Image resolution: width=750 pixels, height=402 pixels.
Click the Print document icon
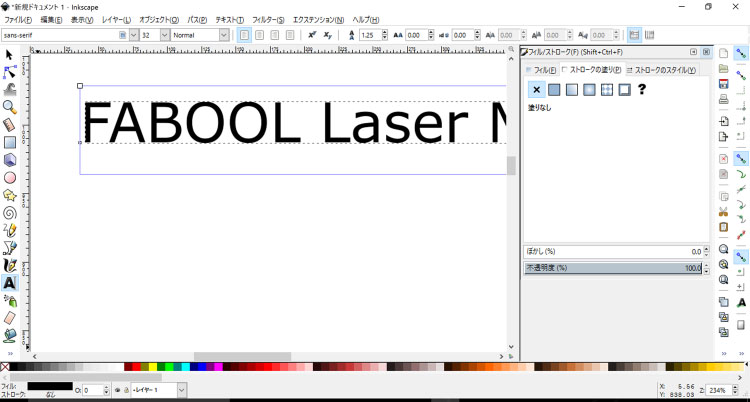pos(723,100)
